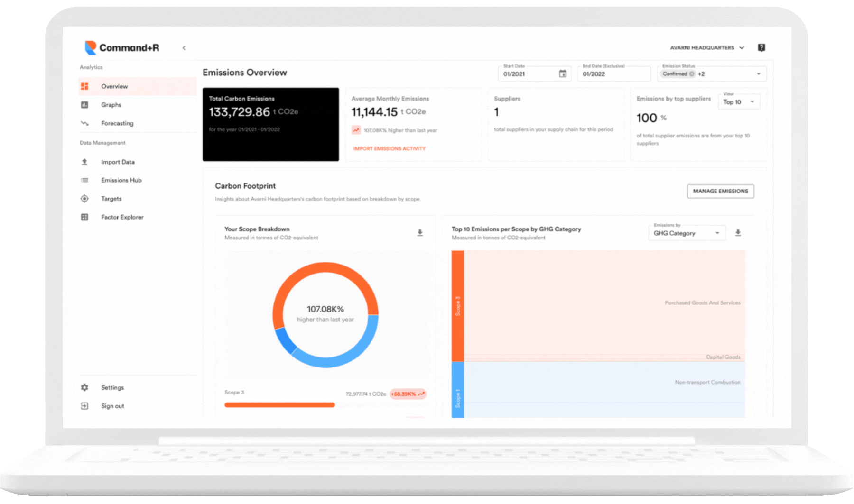This screenshot has height=504, width=854.
Task: Download the Your Scope Breakdown chart
Action: (420, 233)
